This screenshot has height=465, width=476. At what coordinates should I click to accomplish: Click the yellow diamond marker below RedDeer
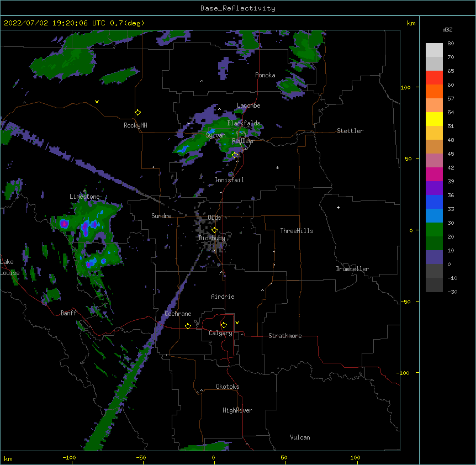coord(235,155)
